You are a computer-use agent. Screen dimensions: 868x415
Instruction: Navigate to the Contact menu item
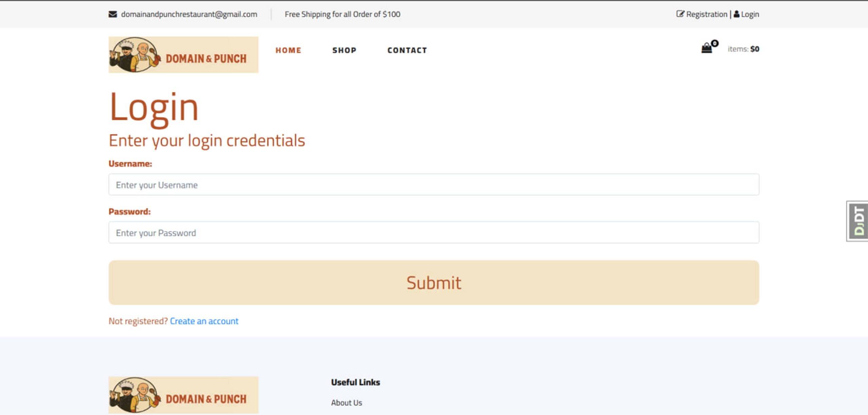coord(407,50)
